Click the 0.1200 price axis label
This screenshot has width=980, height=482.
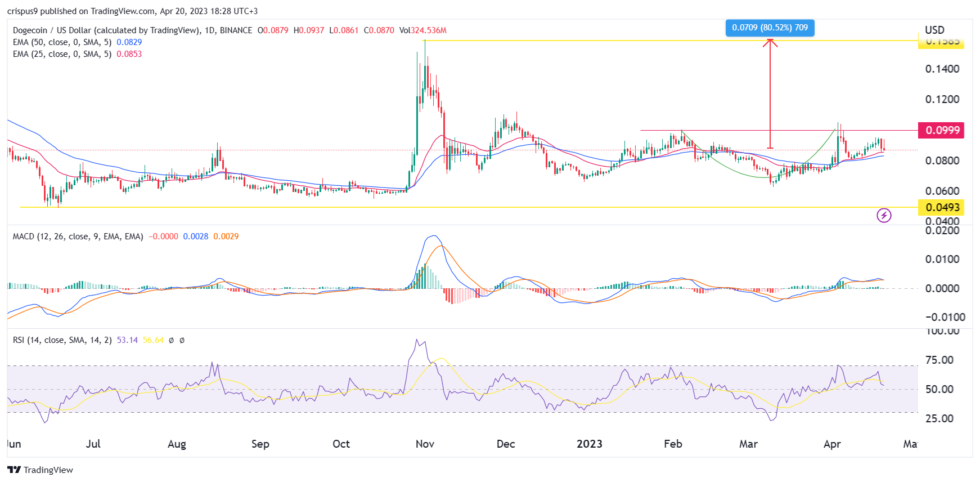click(942, 99)
